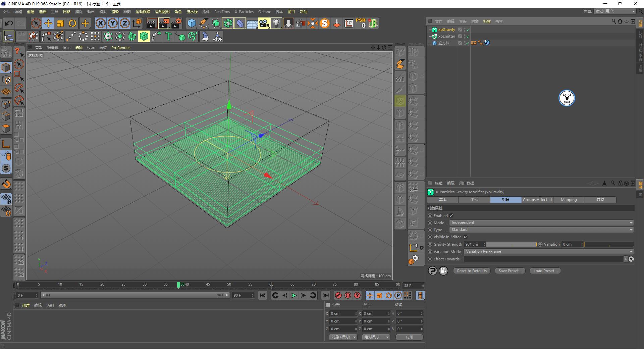The width and height of the screenshot is (644, 349).
Task: Switch to the Groups Affected tab
Action: (x=537, y=200)
